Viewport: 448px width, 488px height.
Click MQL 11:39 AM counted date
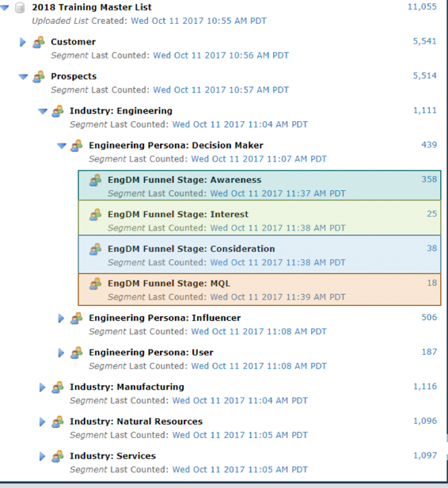coord(278,297)
